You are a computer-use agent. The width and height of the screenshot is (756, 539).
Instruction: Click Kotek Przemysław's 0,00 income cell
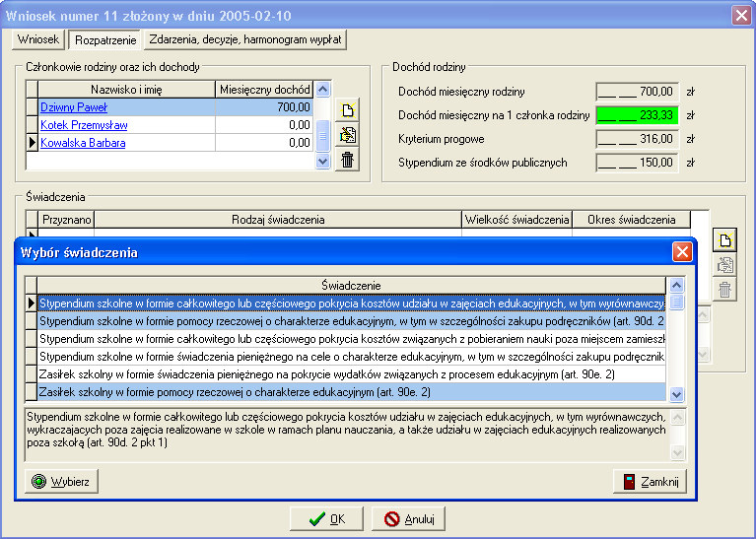coord(264,125)
